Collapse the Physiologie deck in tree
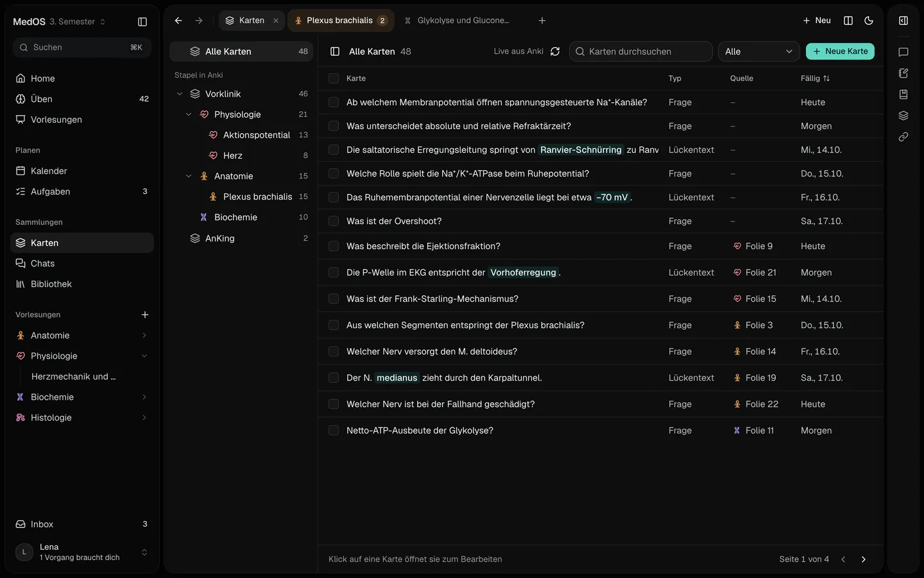Image resolution: width=924 pixels, height=578 pixels. [189, 114]
